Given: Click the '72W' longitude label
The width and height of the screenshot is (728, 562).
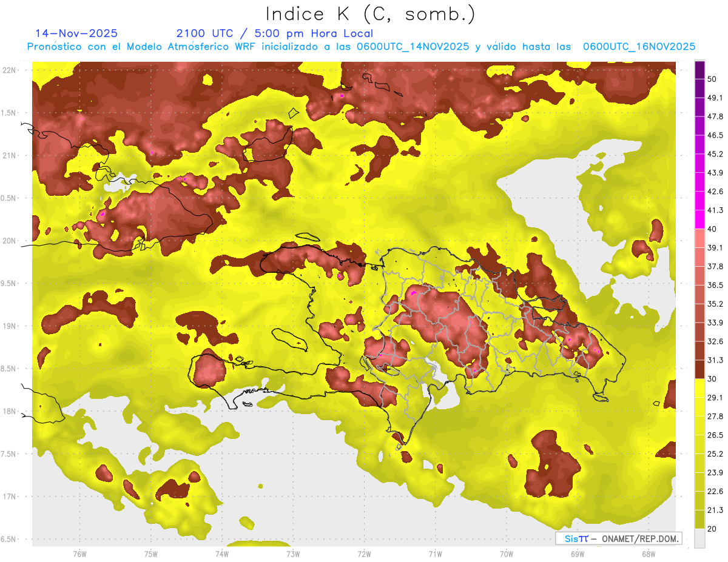Looking at the screenshot, I should [x=364, y=554].
